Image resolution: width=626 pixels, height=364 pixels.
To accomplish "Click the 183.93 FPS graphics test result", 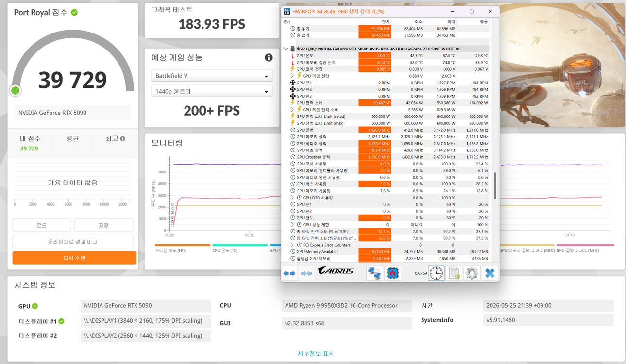I will [x=212, y=24].
